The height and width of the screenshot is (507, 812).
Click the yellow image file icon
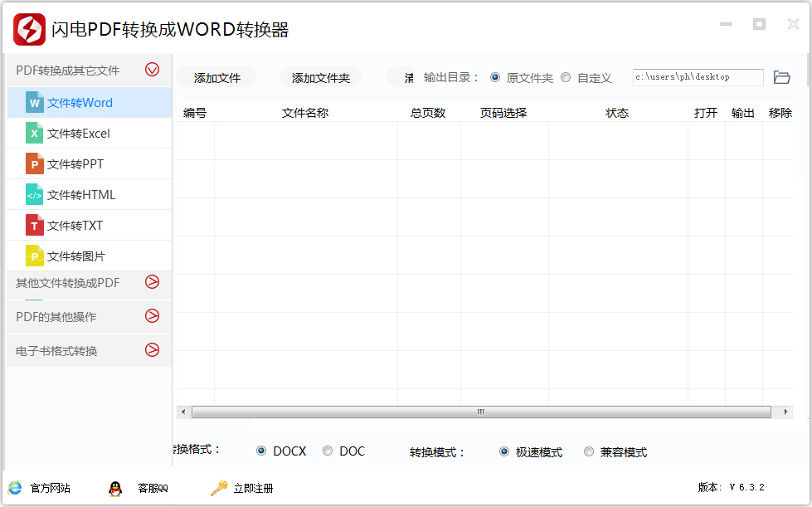34,256
